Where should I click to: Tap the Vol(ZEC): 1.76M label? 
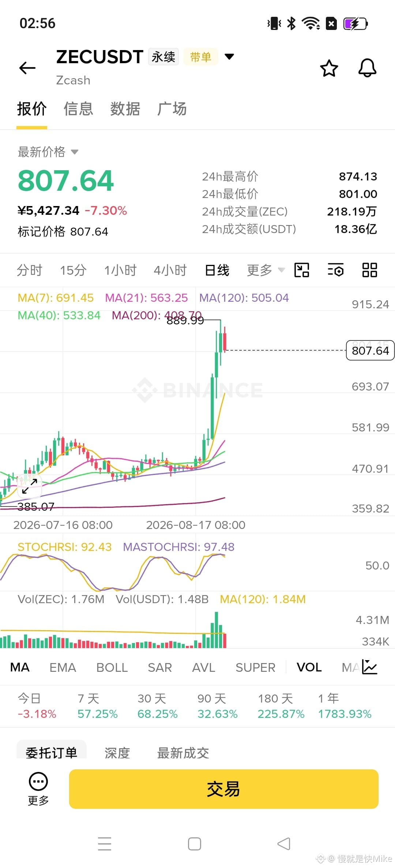tap(61, 599)
